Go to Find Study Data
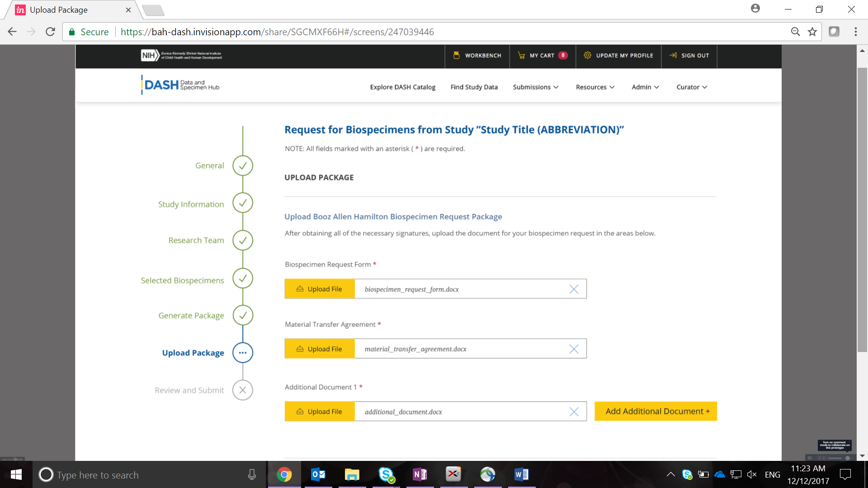 pos(474,87)
